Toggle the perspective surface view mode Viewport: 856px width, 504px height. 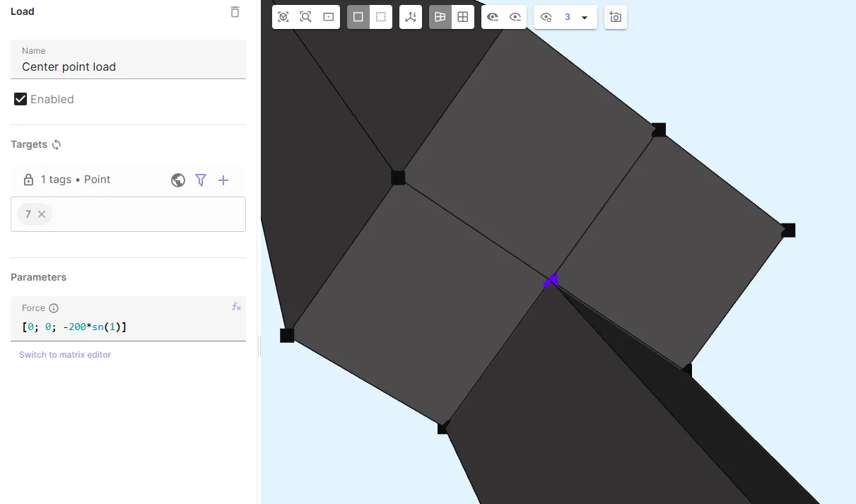(x=440, y=17)
